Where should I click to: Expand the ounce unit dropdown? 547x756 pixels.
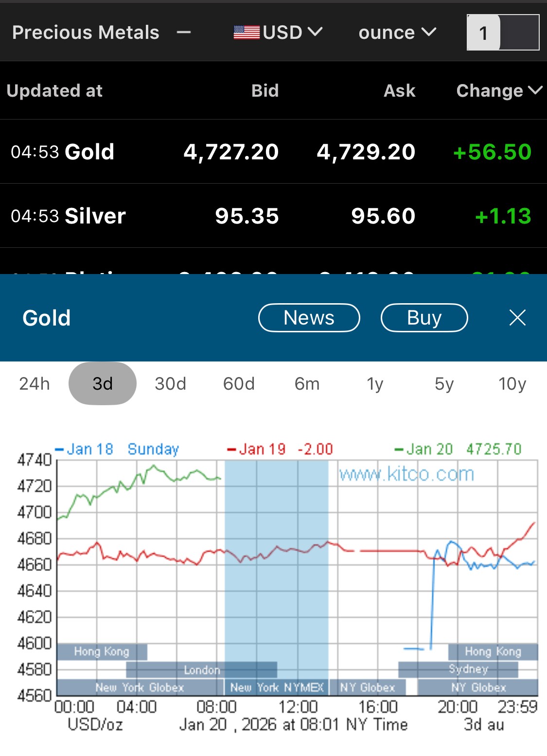click(x=397, y=33)
